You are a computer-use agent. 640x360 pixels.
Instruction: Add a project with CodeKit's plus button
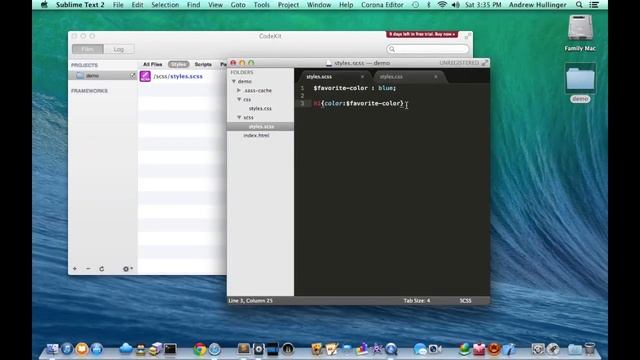[75, 269]
